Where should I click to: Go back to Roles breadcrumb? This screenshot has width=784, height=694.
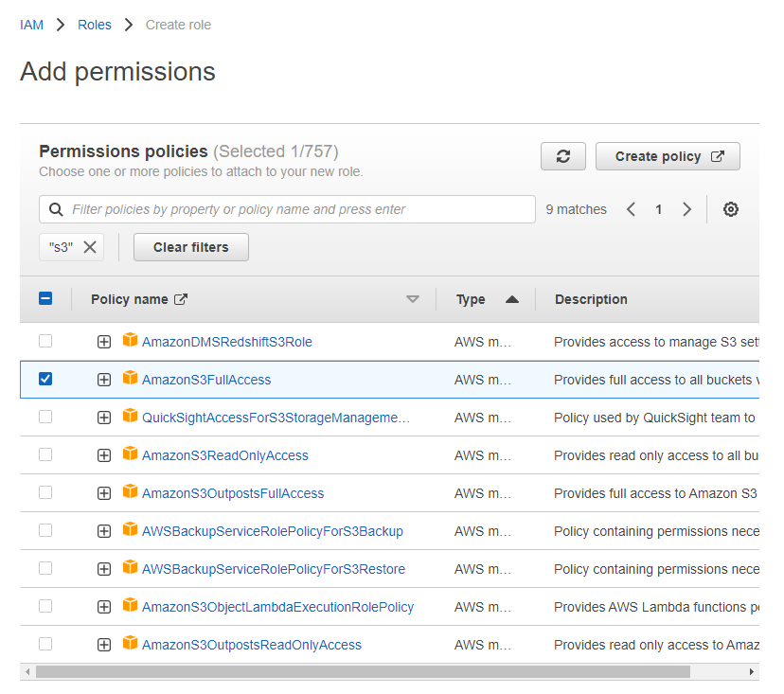pos(95,25)
